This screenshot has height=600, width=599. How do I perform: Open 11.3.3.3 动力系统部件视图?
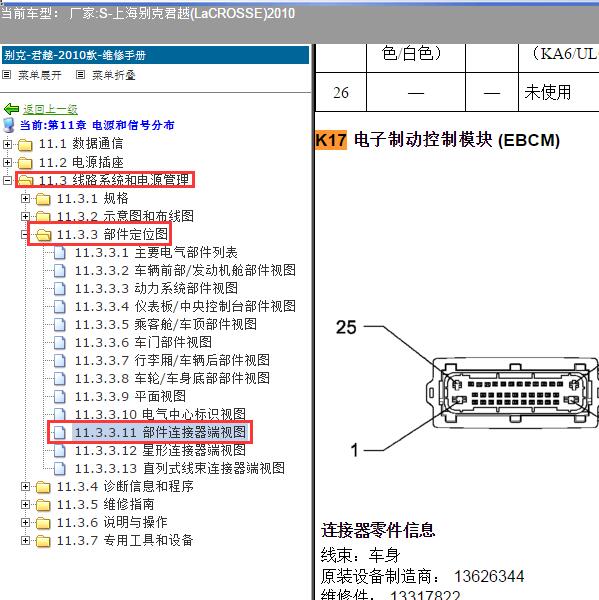tap(156, 288)
